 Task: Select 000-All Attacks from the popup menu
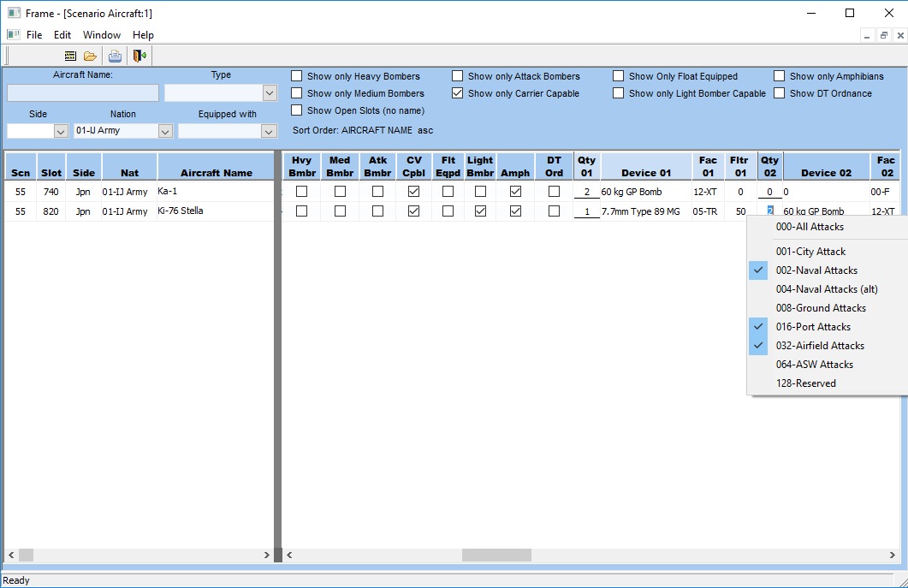pos(828,227)
